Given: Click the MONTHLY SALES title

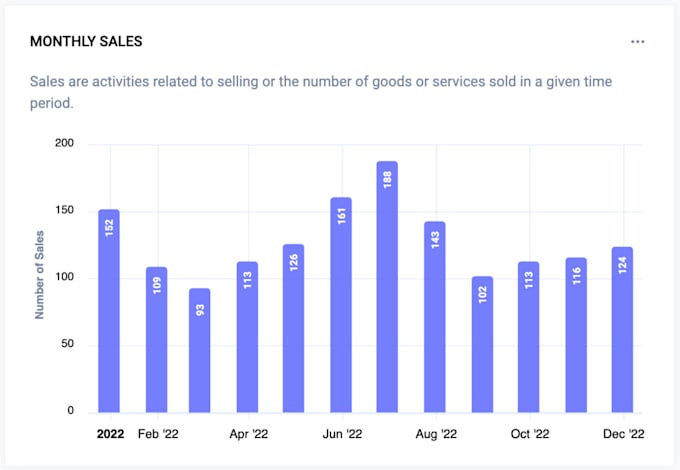Looking at the screenshot, I should pyautogui.click(x=86, y=42).
